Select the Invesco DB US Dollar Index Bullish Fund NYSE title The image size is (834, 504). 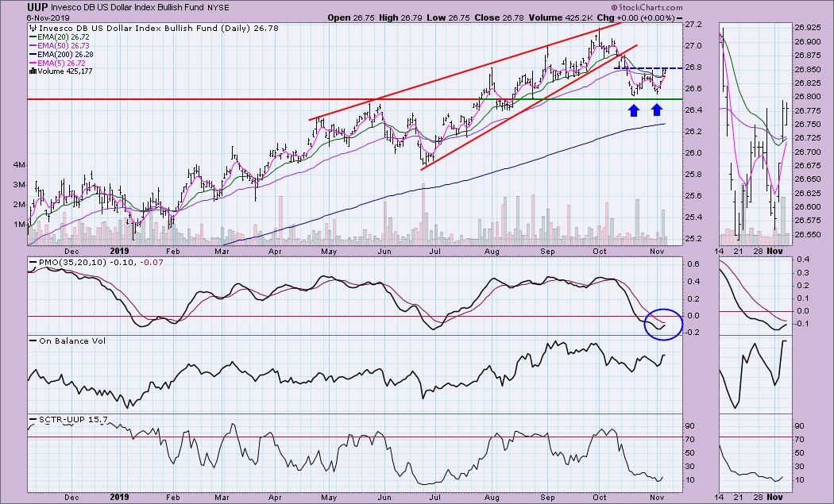[x=140, y=8]
